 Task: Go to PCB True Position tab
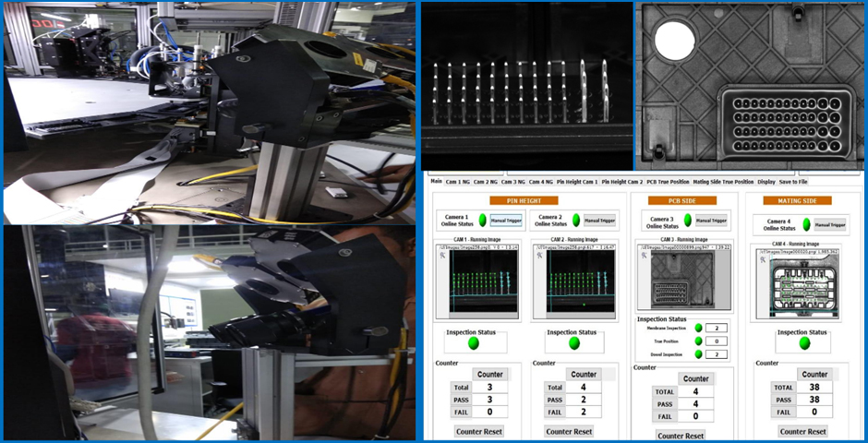[x=668, y=182]
